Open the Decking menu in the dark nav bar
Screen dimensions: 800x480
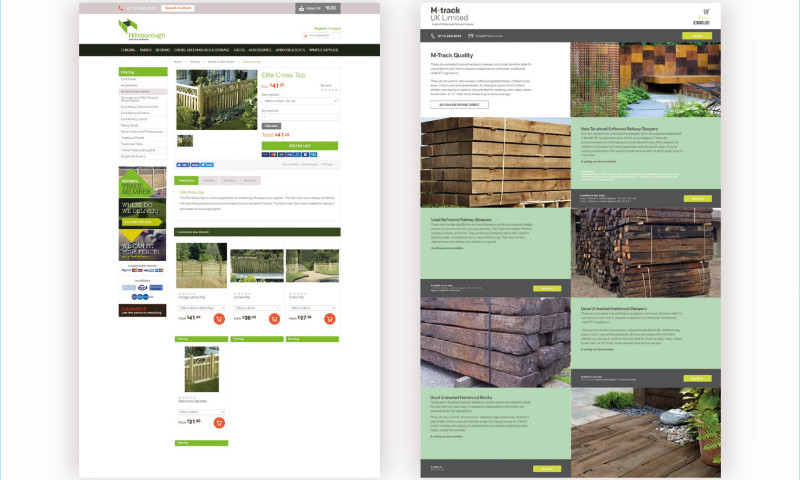click(x=163, y=50)
